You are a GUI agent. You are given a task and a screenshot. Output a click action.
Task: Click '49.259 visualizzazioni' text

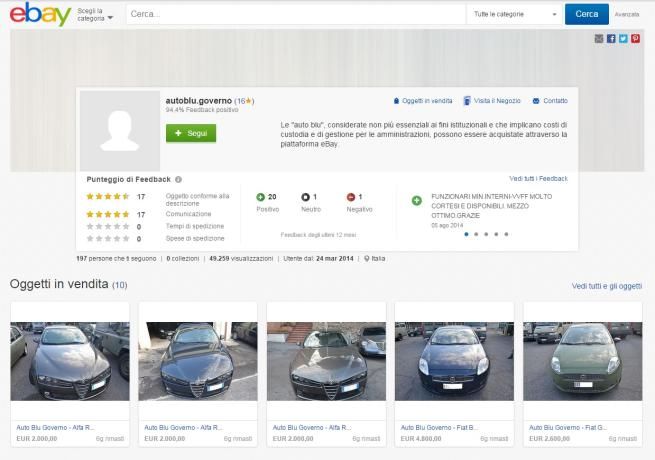pos(241,259)
